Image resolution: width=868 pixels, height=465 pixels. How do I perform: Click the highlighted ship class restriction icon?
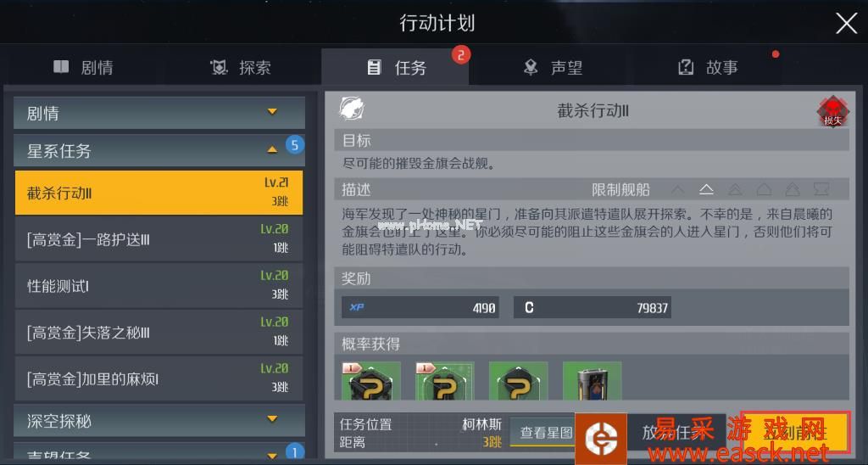pyautogui.click(x=706, y=189)
